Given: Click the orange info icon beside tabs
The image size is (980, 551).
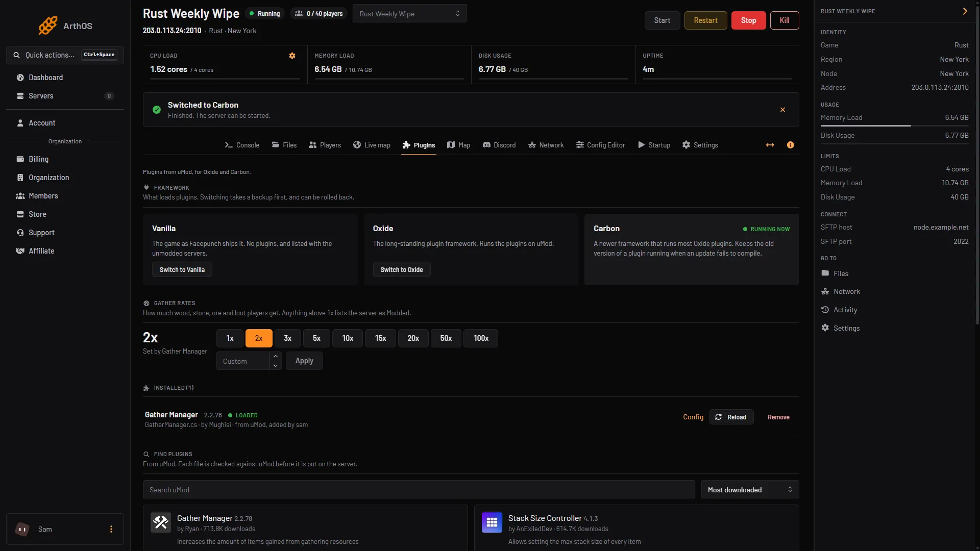Looking at the screenshot, I should pos(790,145).
